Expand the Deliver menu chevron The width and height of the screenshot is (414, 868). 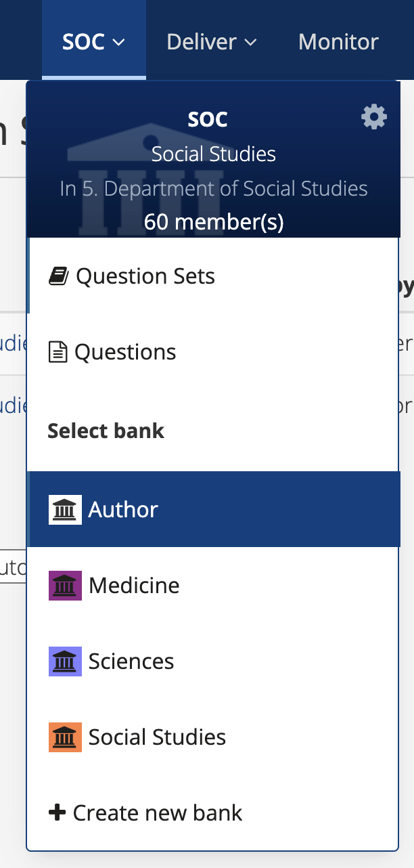point(250,42)
